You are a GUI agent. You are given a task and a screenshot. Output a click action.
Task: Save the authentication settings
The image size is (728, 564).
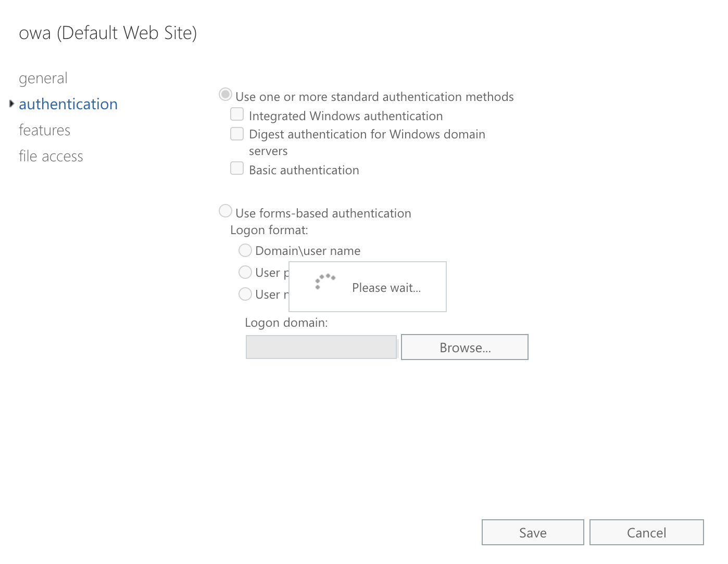533,532
